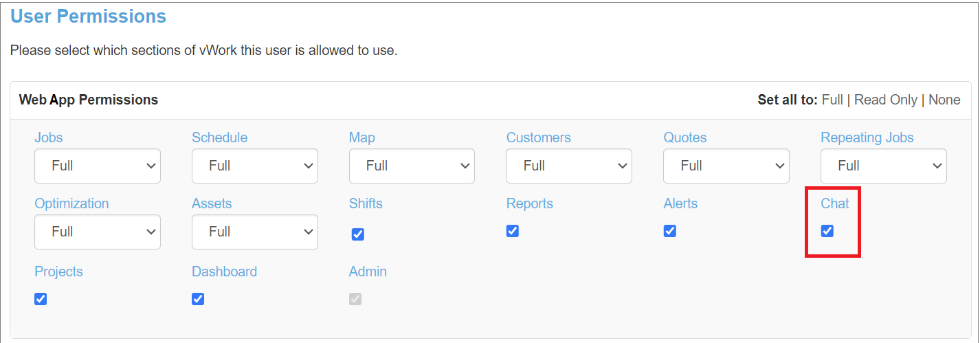980x343 pixels.
Task: Toggle the Projects checkbox
Action: (41, 299)
